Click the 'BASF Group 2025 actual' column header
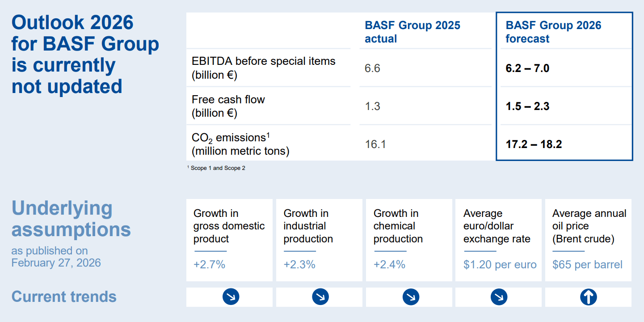Viewport: 644px width, 322px height. [412, 32]
